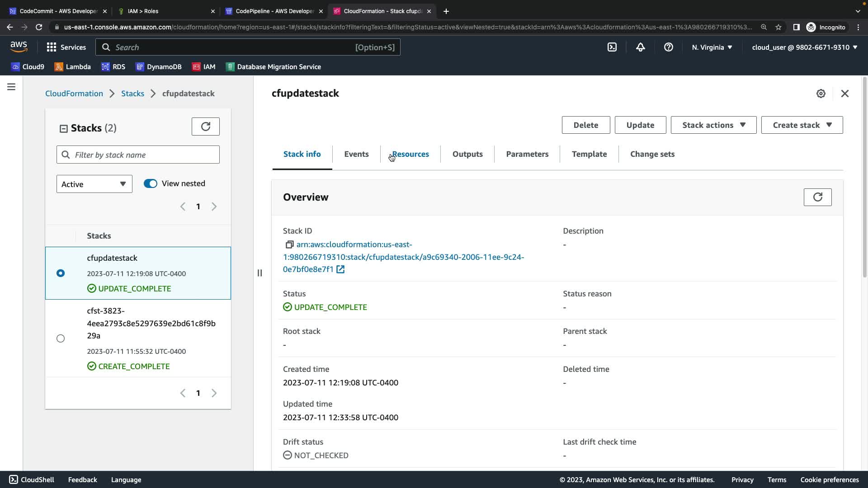This screenshot has height=488, width=868.
Task: Switch to the Resources tab
Action: 410,154
